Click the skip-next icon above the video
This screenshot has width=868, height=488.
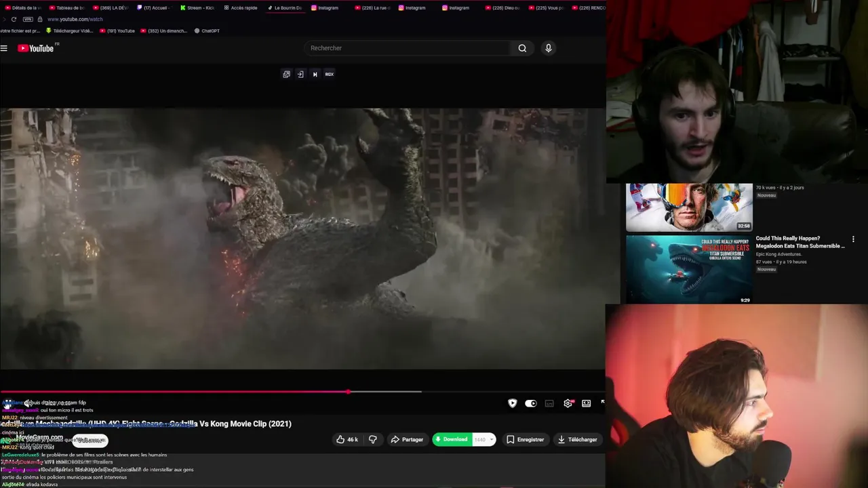tap(315, 75)
